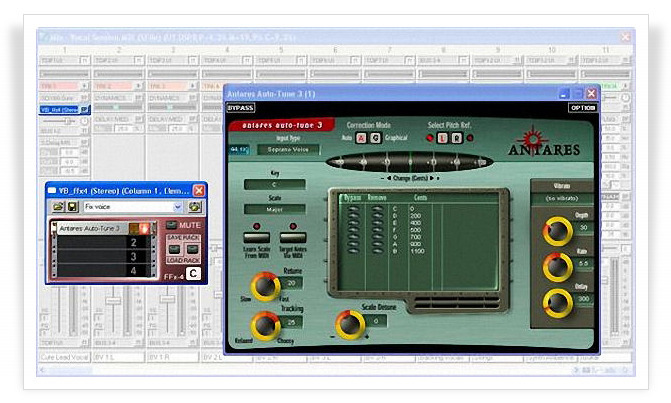Click the Retune speed knob
The height and width of the screenshot is (403, 671).
[x=265, y=287]
